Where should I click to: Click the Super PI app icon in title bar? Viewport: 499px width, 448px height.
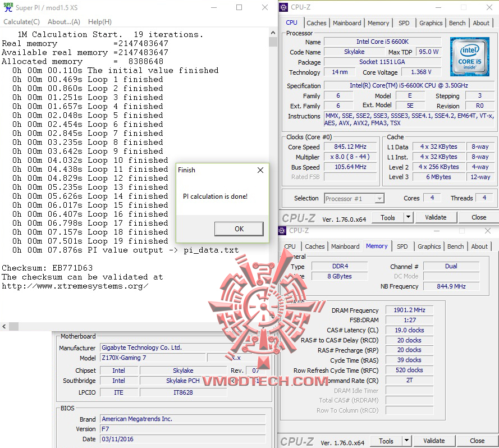pyautogui.click(x=8, y=7)
